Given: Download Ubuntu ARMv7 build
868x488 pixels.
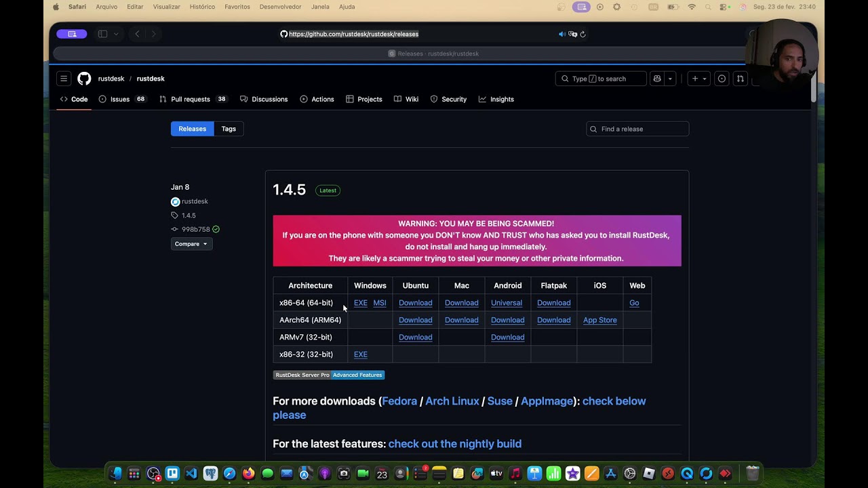Looking at the screenshot, I should [x=416, y=338].
